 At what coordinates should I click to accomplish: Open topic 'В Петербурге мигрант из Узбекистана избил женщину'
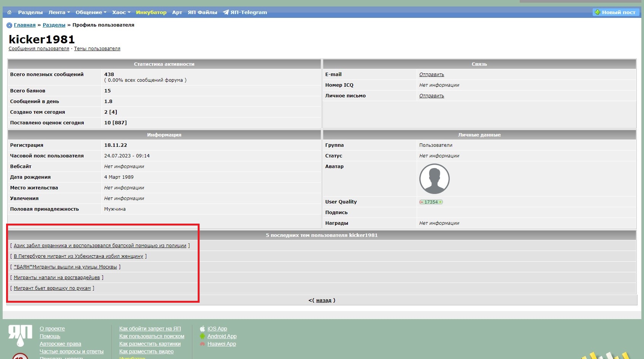pos(78,256)
